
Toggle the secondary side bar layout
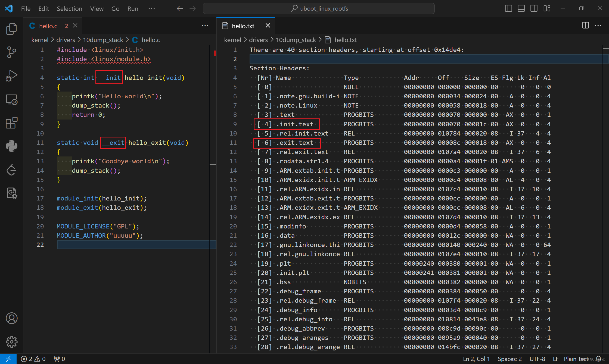[534, 8]
